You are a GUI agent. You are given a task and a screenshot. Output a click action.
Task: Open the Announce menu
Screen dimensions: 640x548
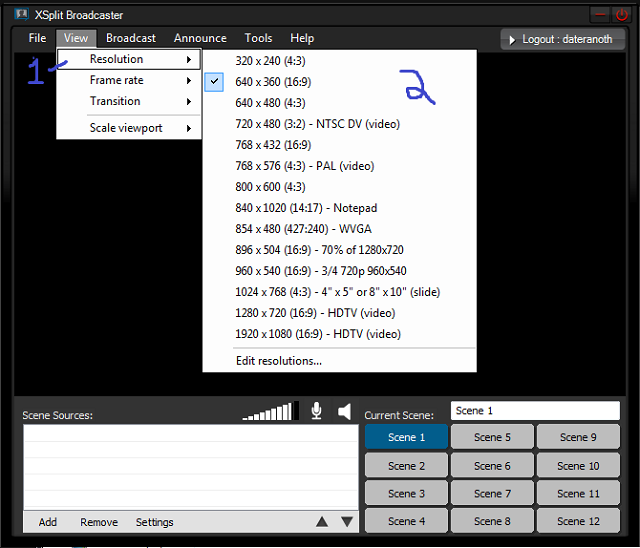200,38
